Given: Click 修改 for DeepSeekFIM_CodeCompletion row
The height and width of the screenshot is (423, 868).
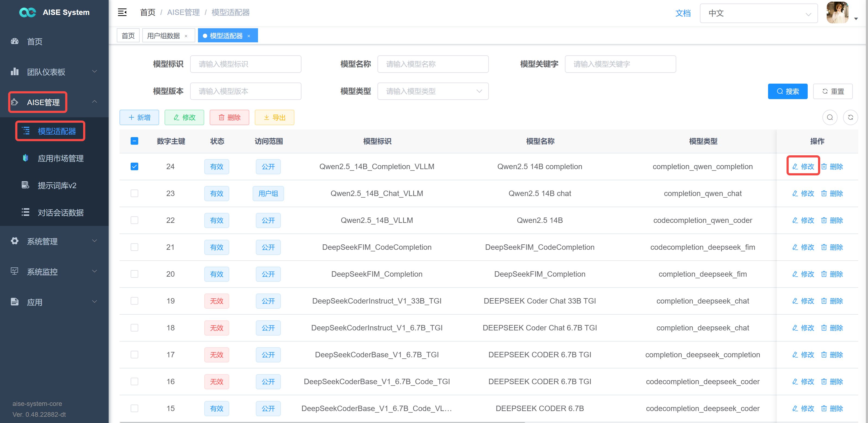Looking at the screenshot, I should (x=803, y=247).
